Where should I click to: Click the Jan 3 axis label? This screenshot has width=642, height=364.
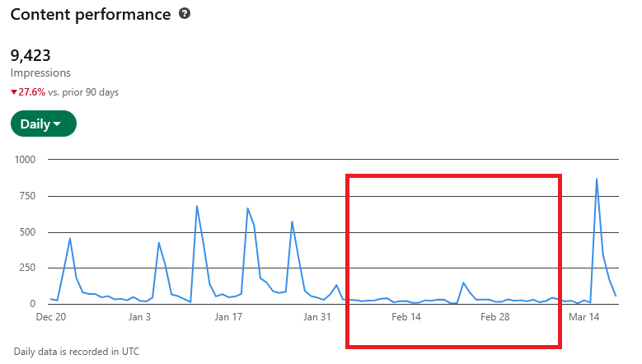(139, 317)
